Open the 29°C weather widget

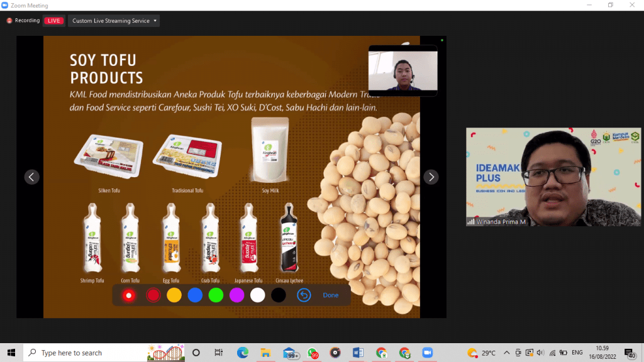coord(481,353)
